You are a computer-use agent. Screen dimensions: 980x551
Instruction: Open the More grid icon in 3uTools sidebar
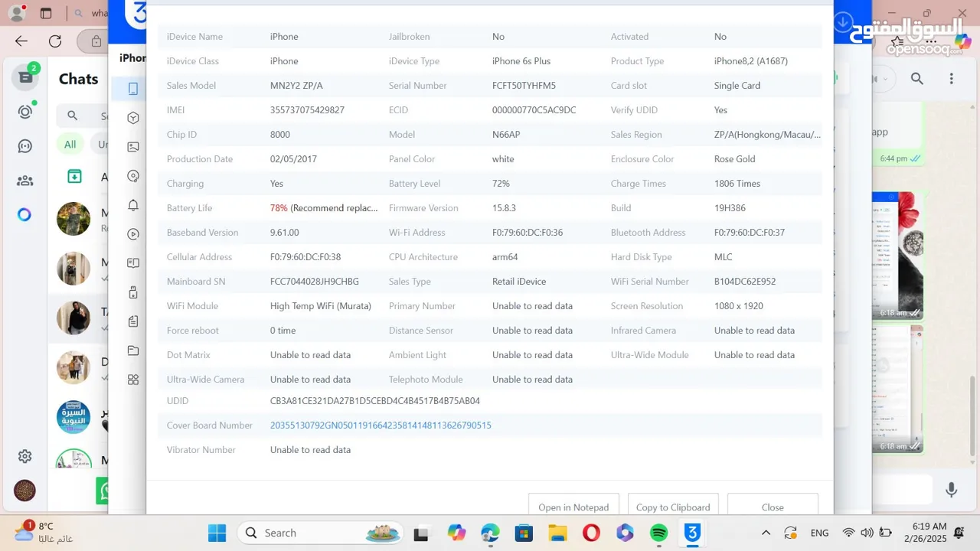[133, 380]
